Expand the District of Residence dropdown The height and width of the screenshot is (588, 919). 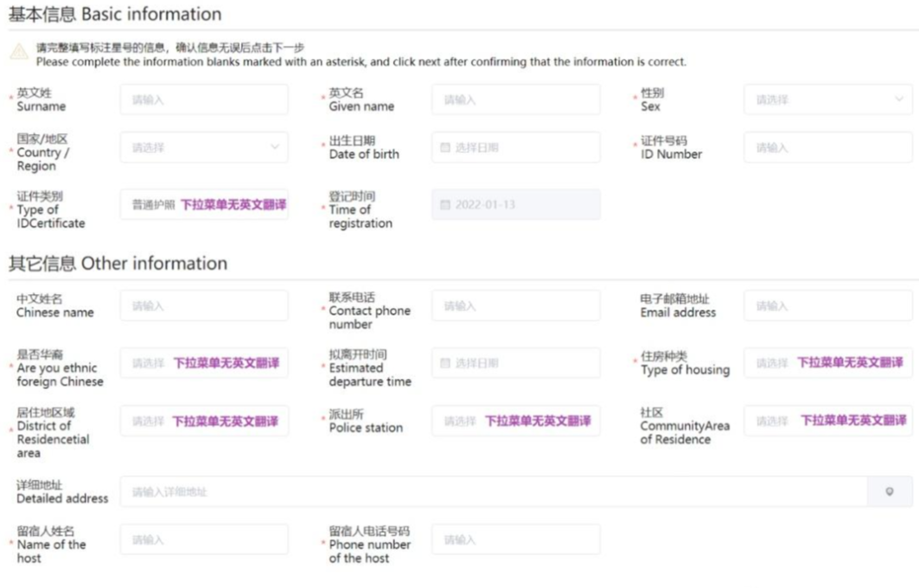click(204, 421)
